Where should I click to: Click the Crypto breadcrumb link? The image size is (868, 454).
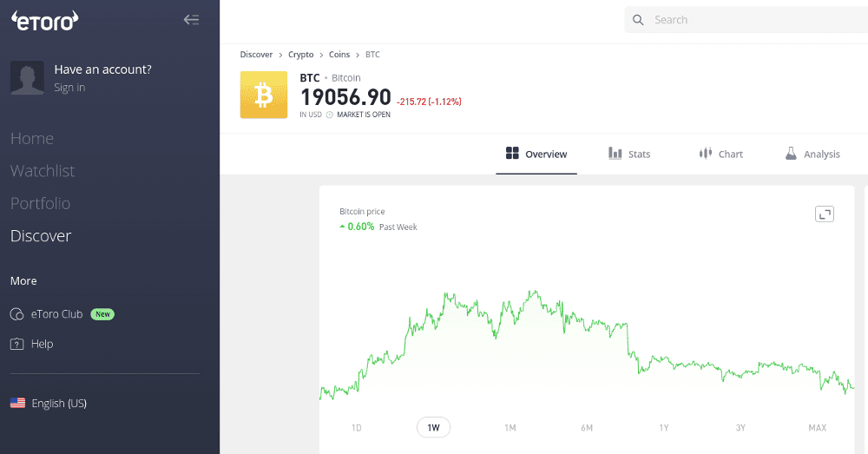(x=300, y=55)
